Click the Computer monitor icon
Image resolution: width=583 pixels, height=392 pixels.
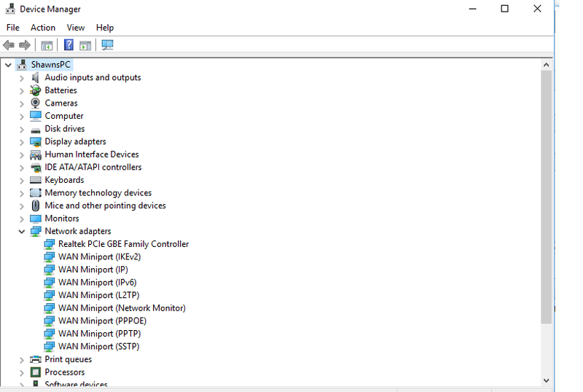pos(35,116)
